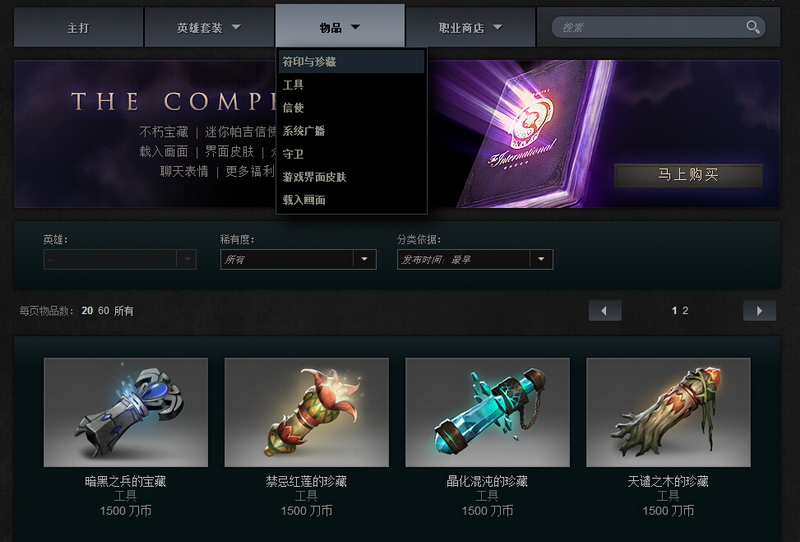Expand the 稀有度 rarity dropdown
Screen dimensions: 800x542
298,259
